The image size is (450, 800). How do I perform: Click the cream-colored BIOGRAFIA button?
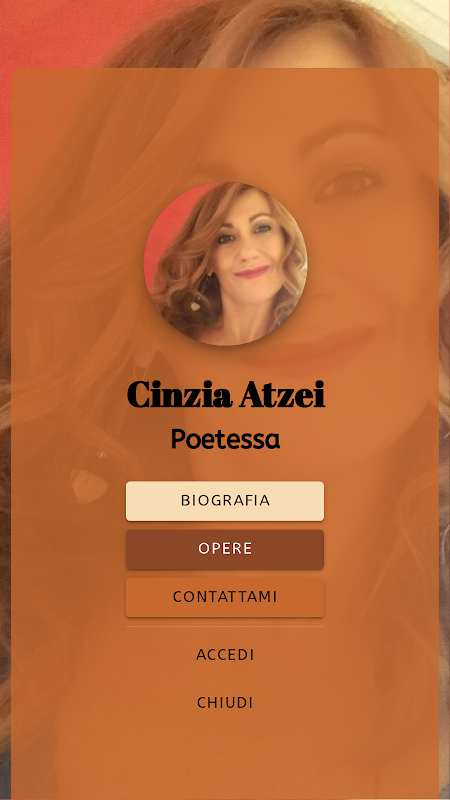[225, 501]
